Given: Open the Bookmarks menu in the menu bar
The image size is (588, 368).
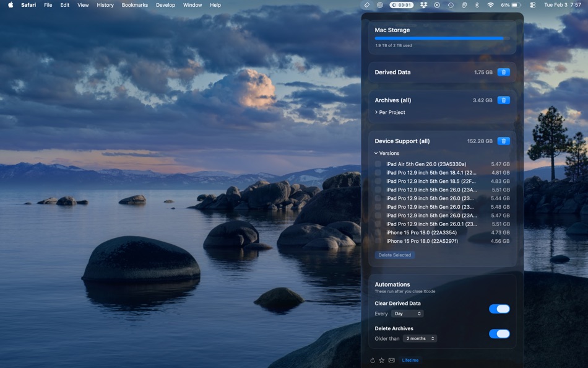Looking at the screenshot, I should (134, 5).
